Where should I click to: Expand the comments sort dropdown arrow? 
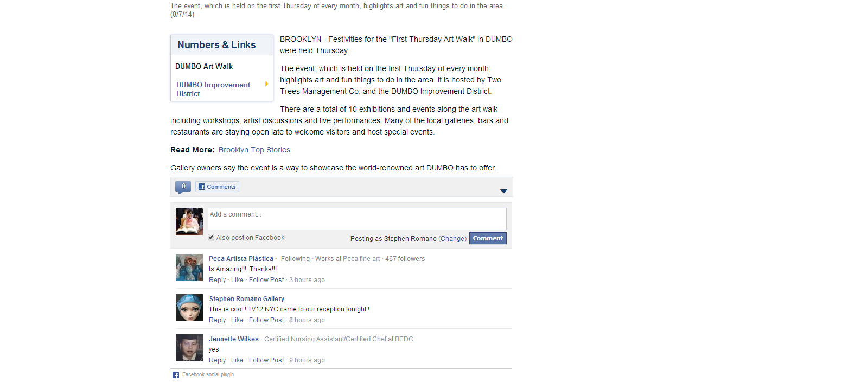[503, 191]
